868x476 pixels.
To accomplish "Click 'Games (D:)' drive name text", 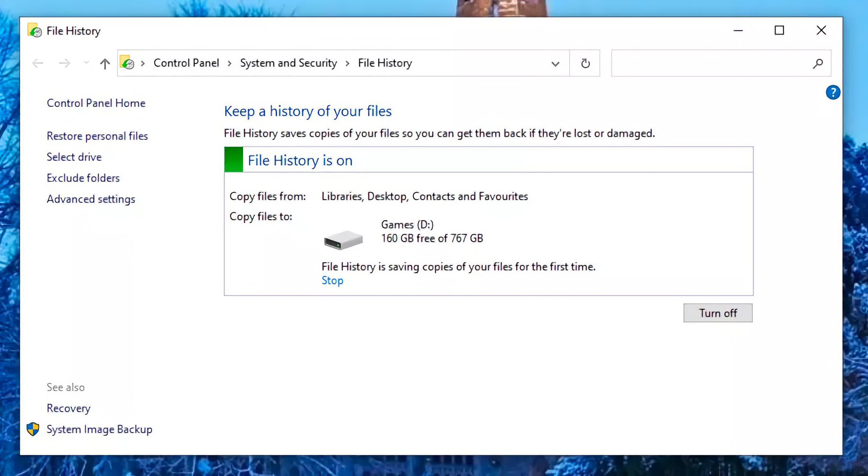I will tap(407, 225).
